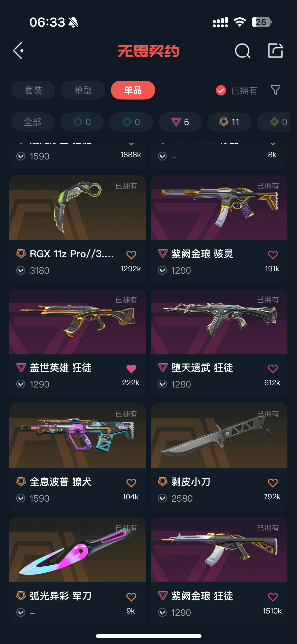Favorite 紫阙金琅 骇灵 heart icon
The width and height of the screenshot is (297, 644).
click(273, 255)
